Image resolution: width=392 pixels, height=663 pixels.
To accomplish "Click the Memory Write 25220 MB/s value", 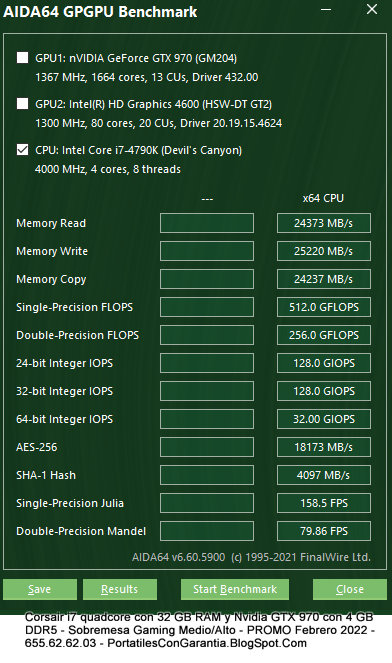I will 324,251.
